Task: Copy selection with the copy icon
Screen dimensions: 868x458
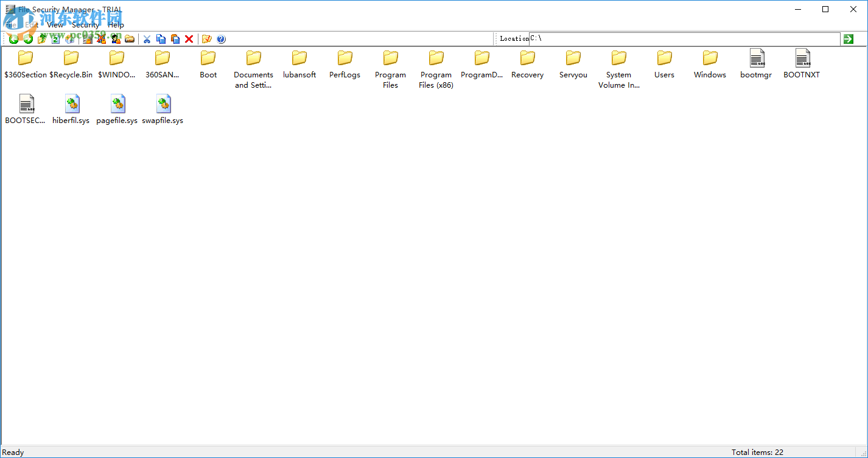Action: 161,39
